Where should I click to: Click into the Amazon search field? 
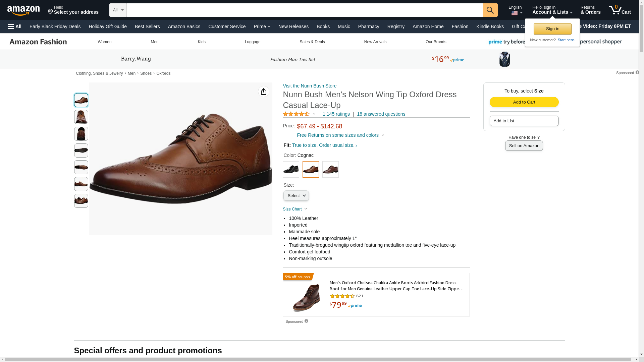coord(304,10)
